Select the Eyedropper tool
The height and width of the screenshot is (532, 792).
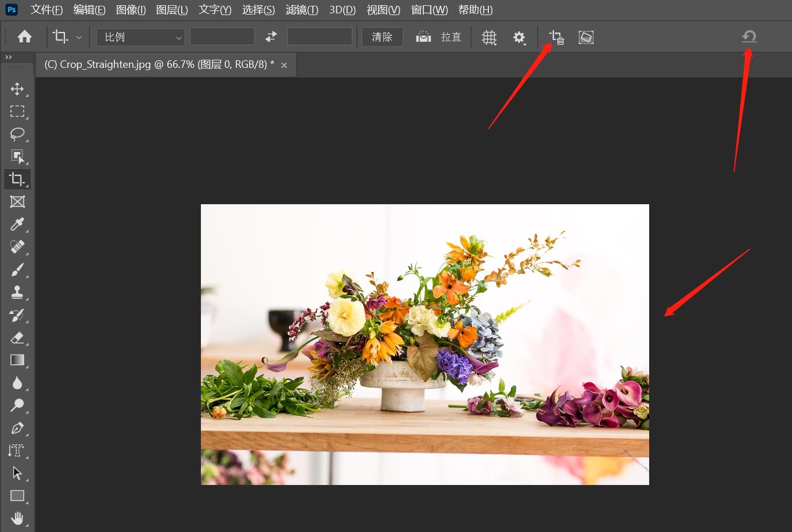[x=17, y=224]
